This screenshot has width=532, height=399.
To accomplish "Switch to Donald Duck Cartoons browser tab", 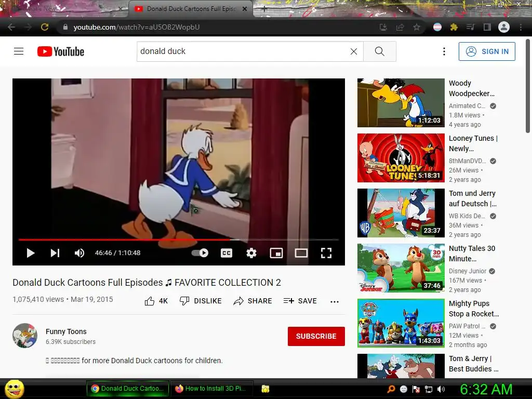I will [190, 9].
